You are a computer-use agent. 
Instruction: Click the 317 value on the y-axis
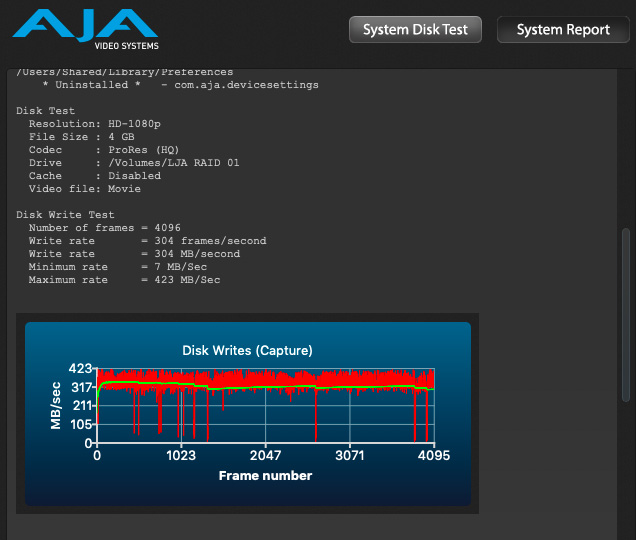[x=82, y=387]
